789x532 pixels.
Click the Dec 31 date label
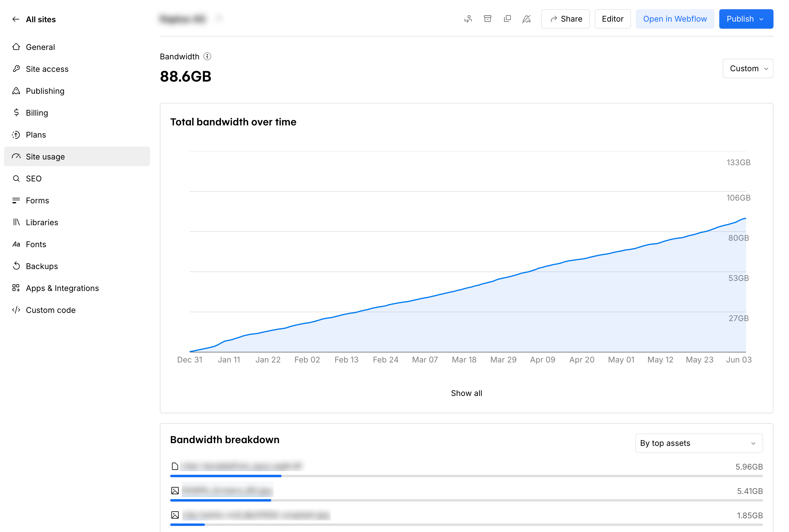click(x=190, y=360)
